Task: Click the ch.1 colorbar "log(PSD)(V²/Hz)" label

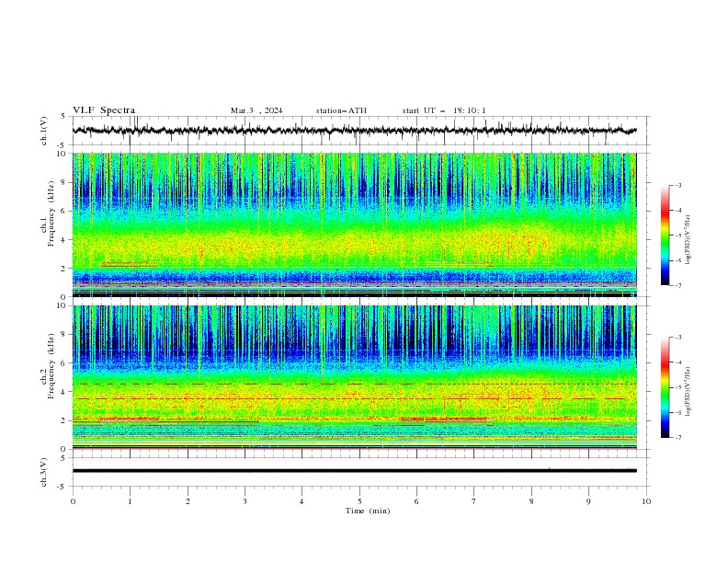Action: point(688,240)
